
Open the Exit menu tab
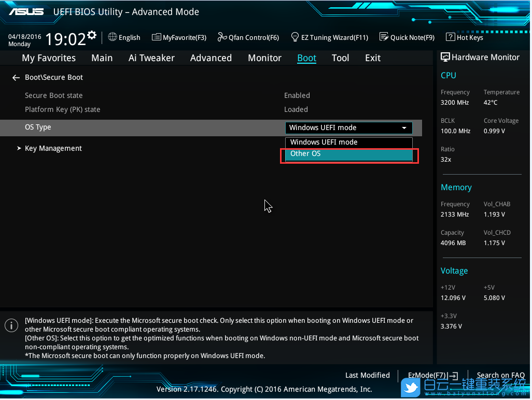[x=372, y=58]
